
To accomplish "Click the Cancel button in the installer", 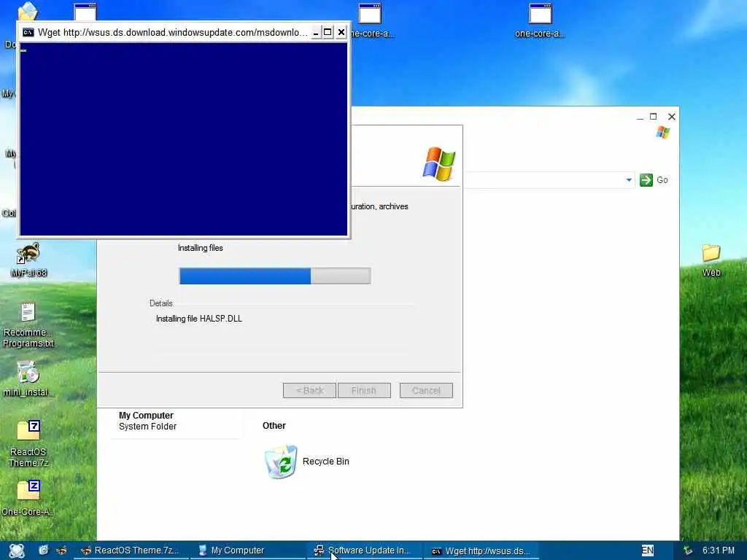I will click(x=426, y=391).
